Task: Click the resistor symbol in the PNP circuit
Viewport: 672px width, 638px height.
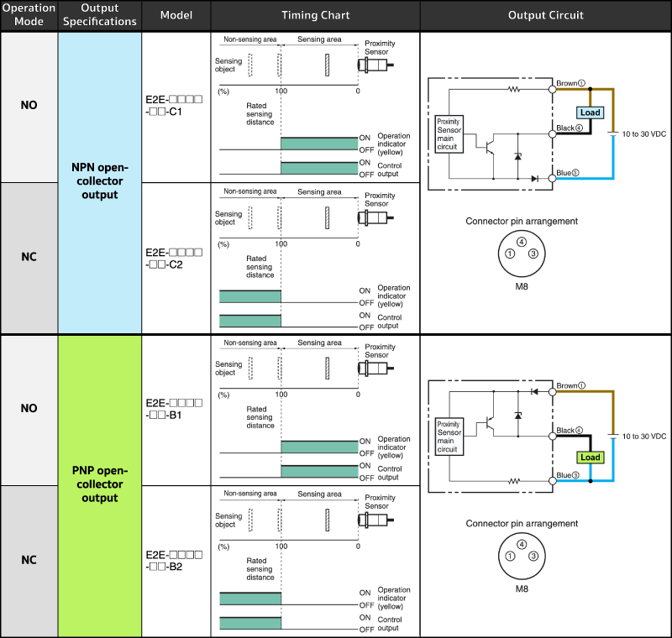Action: pyautogui.click(x=514, y=481)
